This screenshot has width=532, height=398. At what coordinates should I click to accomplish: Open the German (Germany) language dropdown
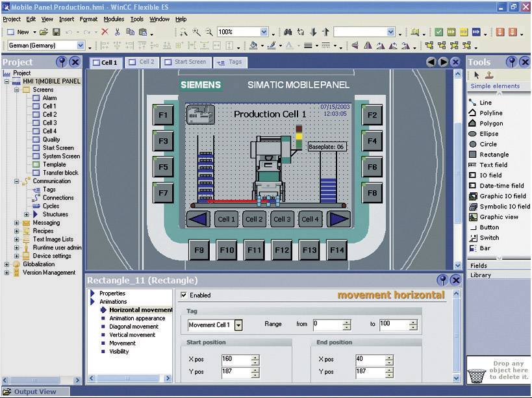[79, 45]
